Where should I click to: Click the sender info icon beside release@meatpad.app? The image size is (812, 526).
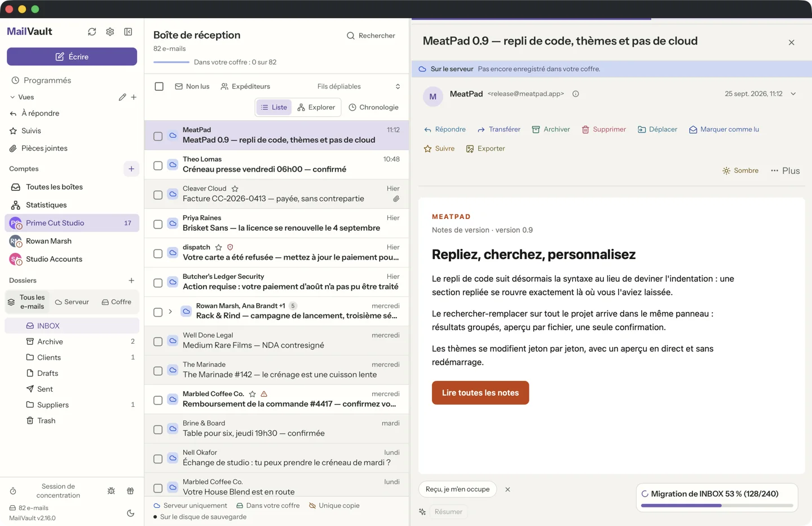coord(576,94)
